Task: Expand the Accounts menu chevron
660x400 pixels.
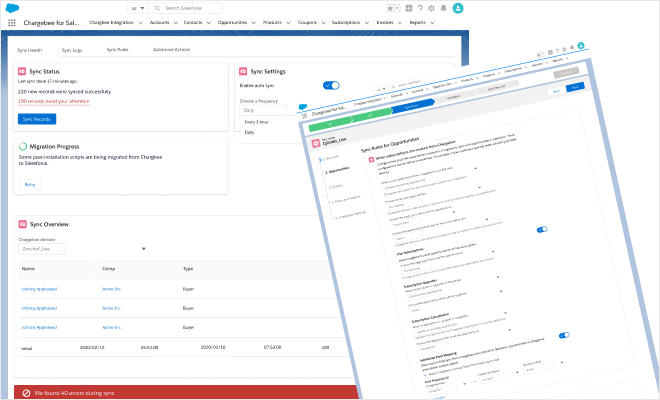Action: click(x=176, y=23)
